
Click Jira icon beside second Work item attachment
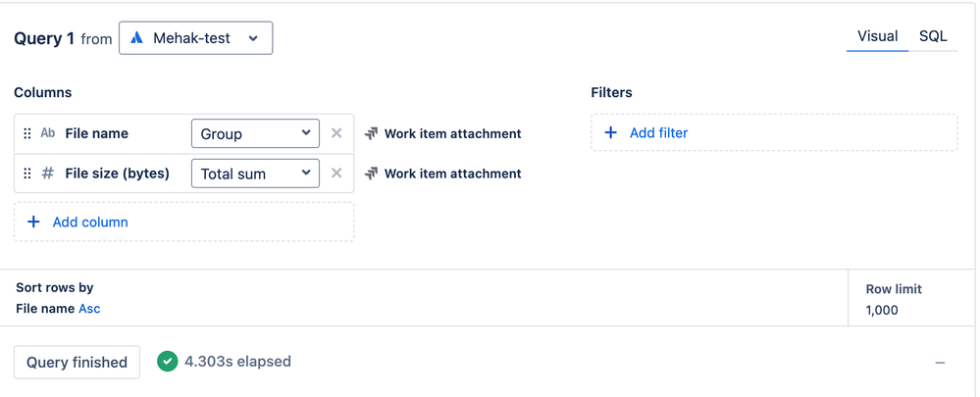pyautogui.click(x=371, y=174)
